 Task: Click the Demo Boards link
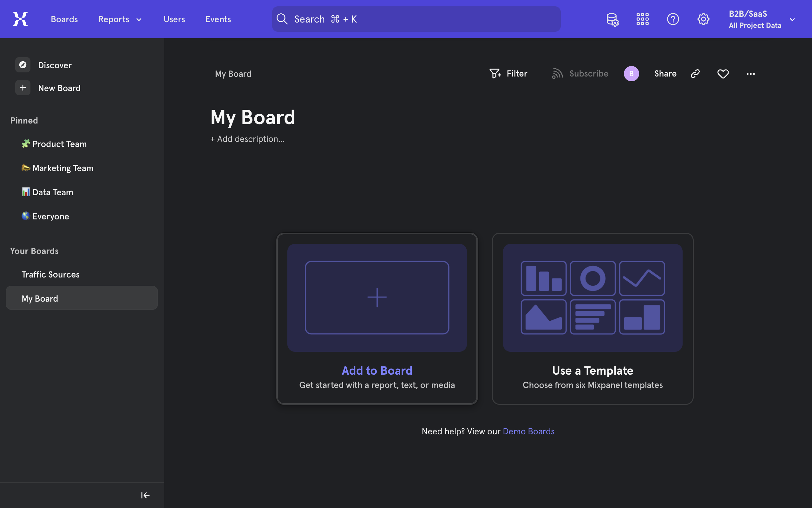click(528, 431)
